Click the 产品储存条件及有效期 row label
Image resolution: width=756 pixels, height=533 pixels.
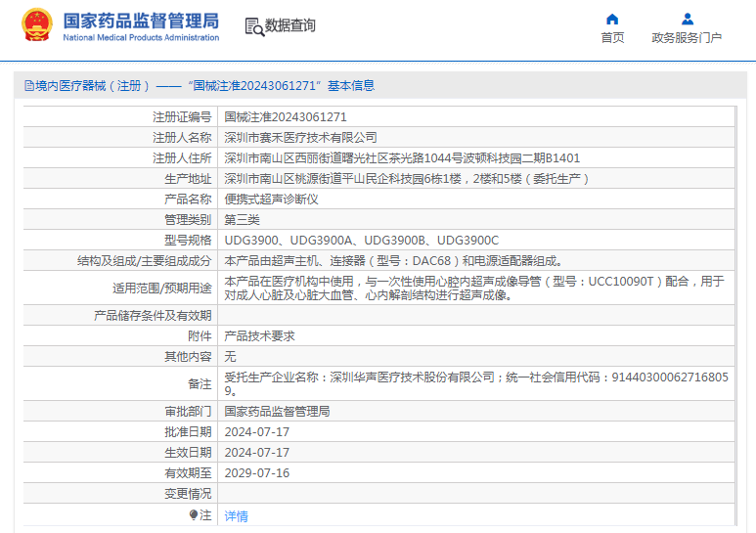pos(153,315)
